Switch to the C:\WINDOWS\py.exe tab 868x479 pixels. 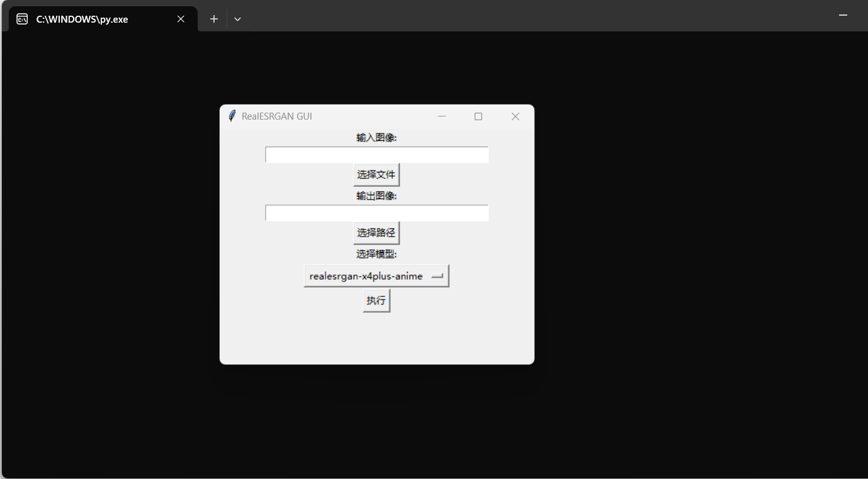pos(82,19)
